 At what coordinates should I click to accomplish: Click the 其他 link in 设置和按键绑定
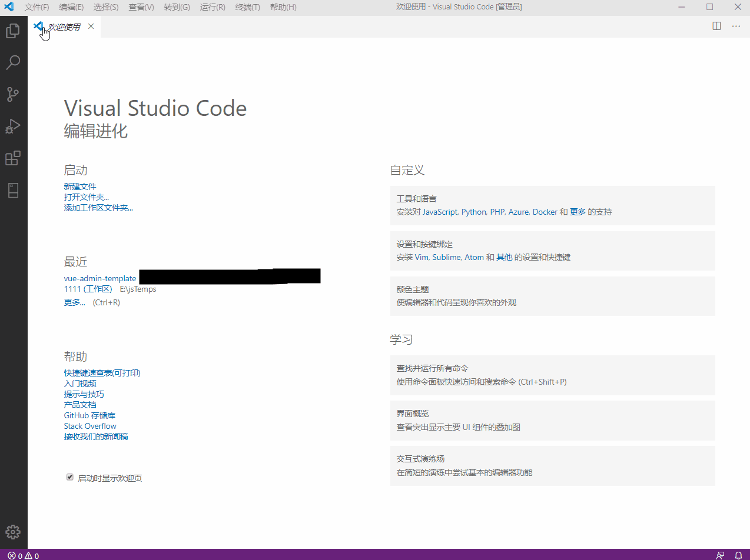pyautogui.click(x=504, y=257)
